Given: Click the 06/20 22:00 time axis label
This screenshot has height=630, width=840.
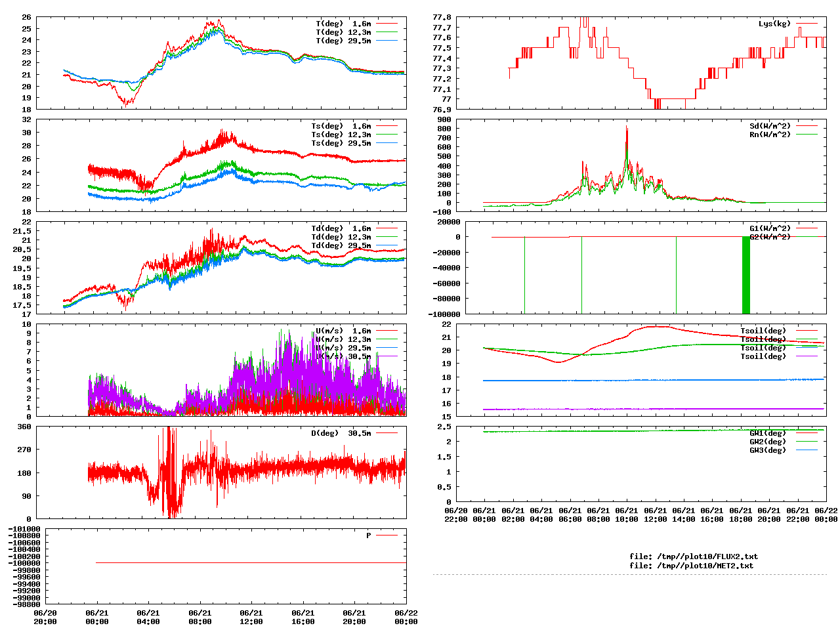Looking at the screenshot, I should [456, 515].
